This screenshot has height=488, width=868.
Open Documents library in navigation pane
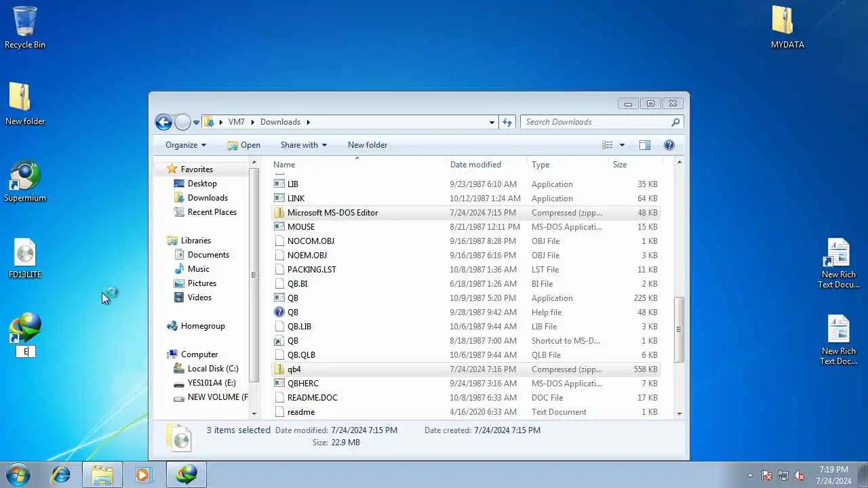tap(208, 255)
